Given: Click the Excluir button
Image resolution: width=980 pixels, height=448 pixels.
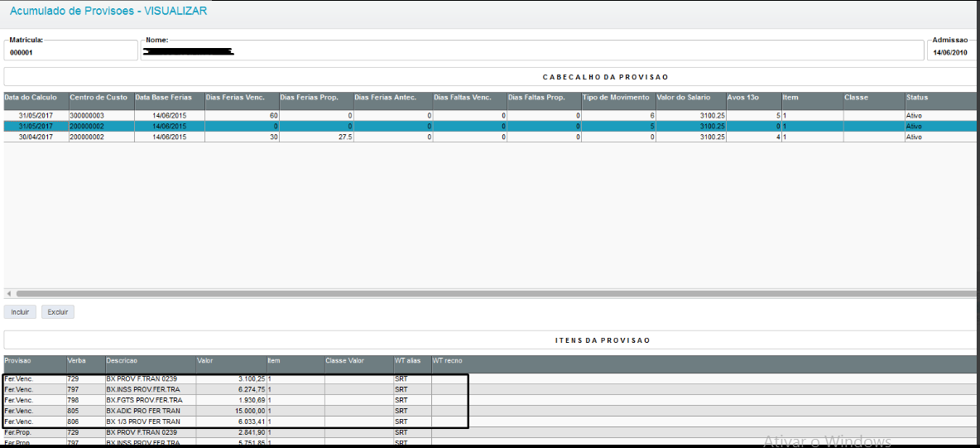Looking at the screenshot, I should click(x=58, y=311).
